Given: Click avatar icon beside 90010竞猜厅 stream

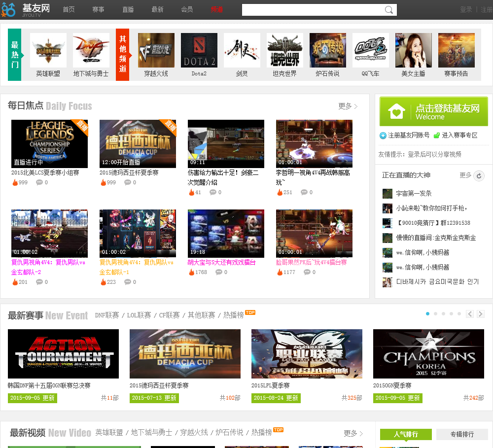Looking at the screenshot, I should coord(387,223).
